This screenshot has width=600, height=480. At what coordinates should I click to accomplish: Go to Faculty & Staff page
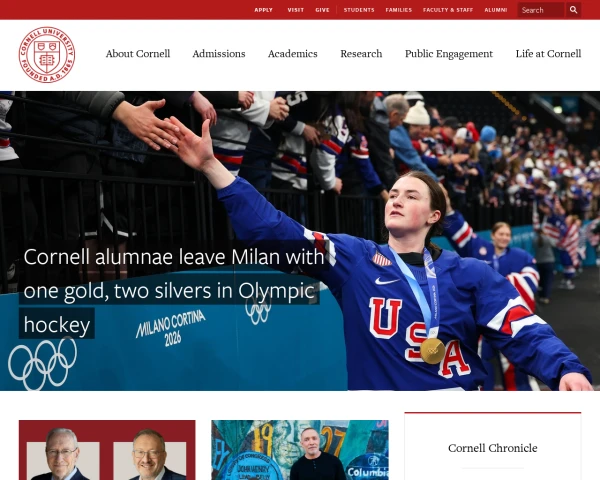tap(448, 10)
